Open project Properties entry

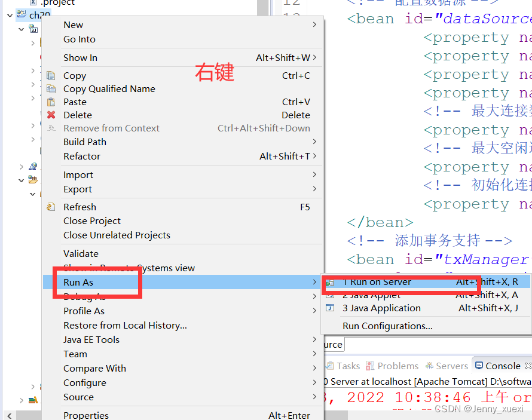(184, 415)
